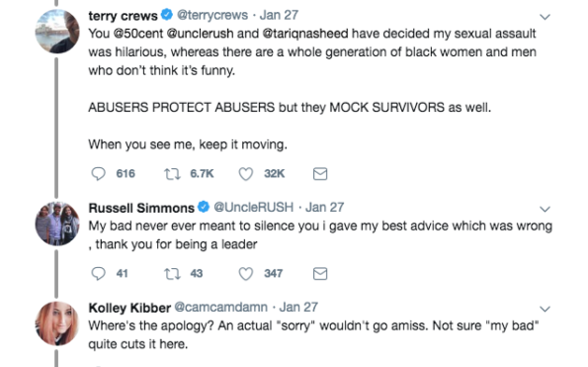Open options chevron on terry crews' tweet
The height and width of the screenshot is (367, 588).
tap(545, 17)
